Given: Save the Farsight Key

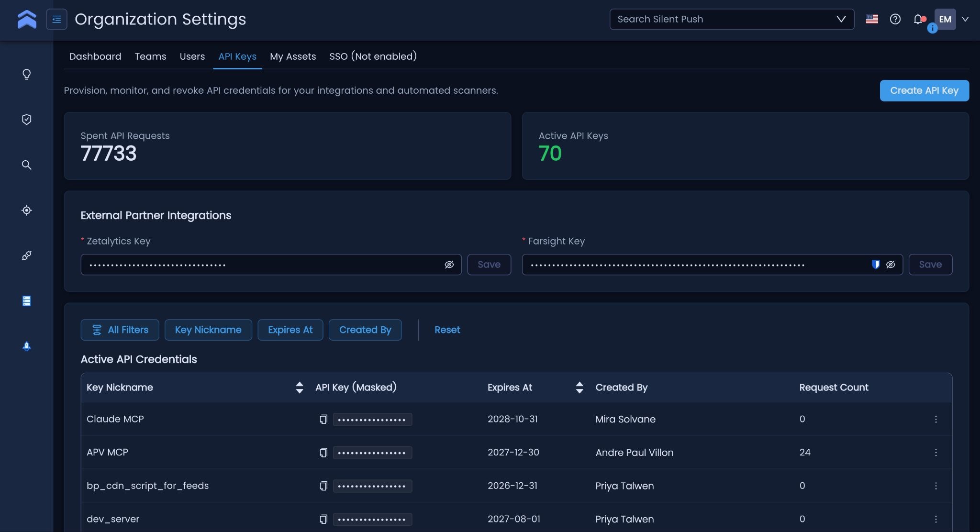Looking at the screenshot, I should [x=930, y=265].
